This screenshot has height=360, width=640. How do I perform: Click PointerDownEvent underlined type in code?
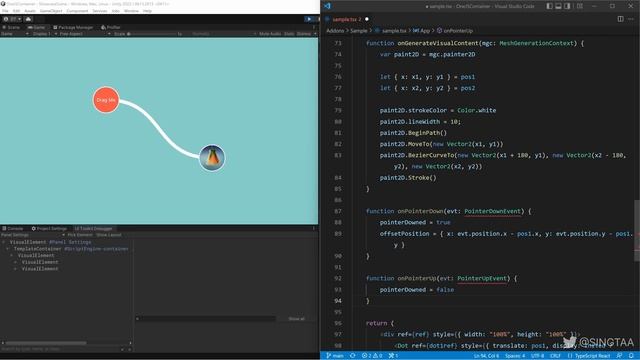click(492, 211)
